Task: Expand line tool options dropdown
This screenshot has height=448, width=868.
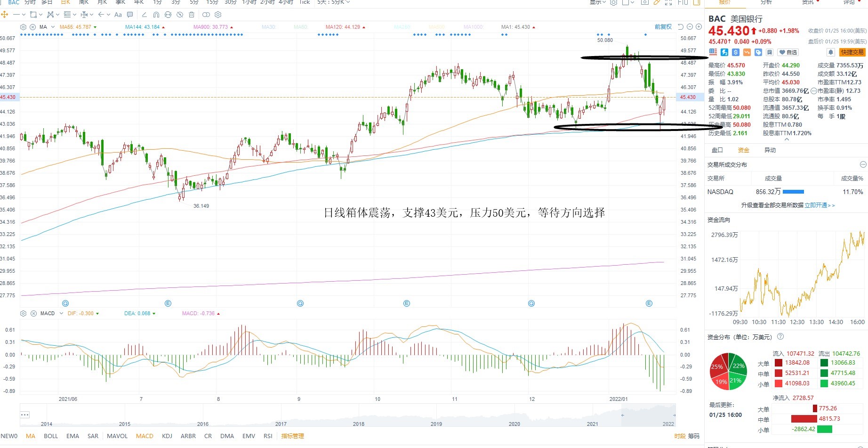Action: [x=23, y=15]
